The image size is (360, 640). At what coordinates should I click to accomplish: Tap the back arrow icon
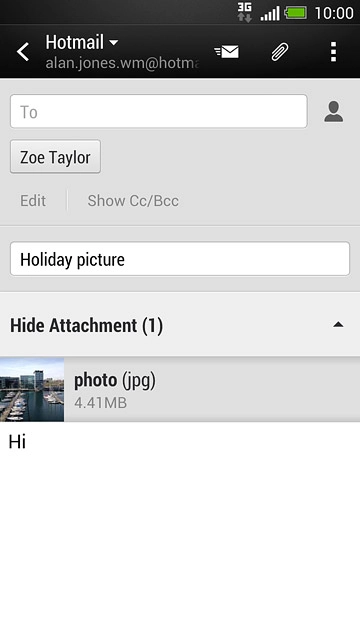tap(23, 52)
